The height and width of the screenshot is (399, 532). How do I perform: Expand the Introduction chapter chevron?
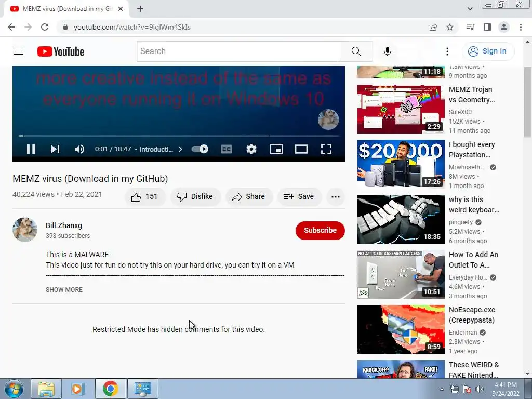coord(180,149)
